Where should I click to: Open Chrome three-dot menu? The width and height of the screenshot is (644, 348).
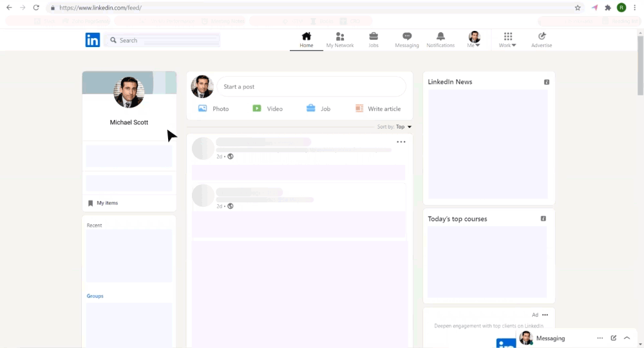[634, 7]
